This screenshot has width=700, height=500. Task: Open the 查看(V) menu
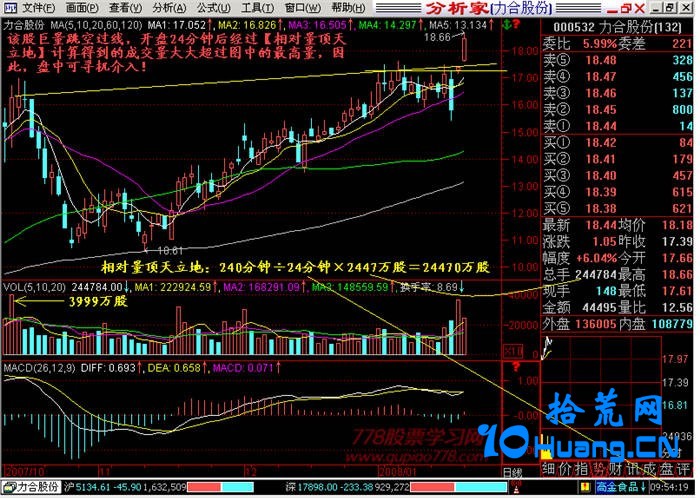[x=125, y=8]
